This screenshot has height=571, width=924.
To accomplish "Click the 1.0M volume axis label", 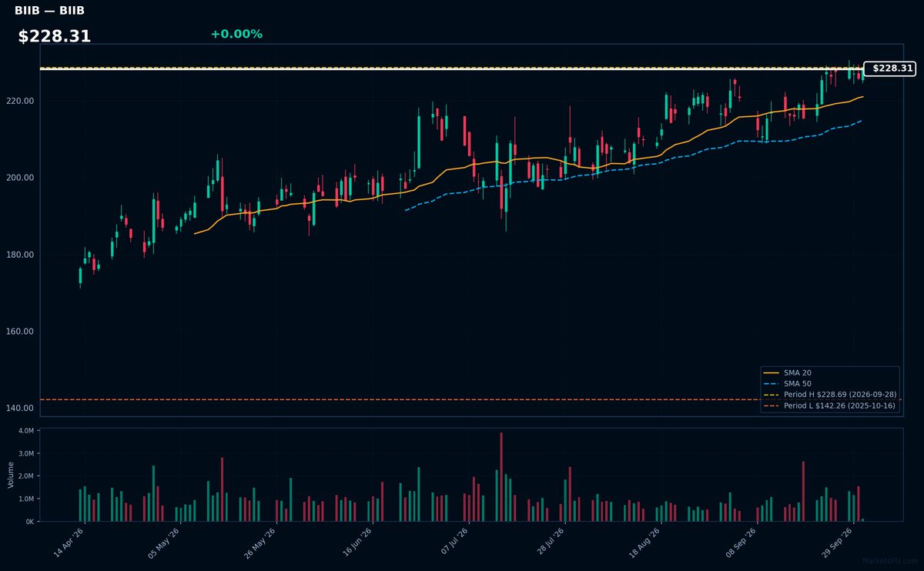I will point(26,499).
